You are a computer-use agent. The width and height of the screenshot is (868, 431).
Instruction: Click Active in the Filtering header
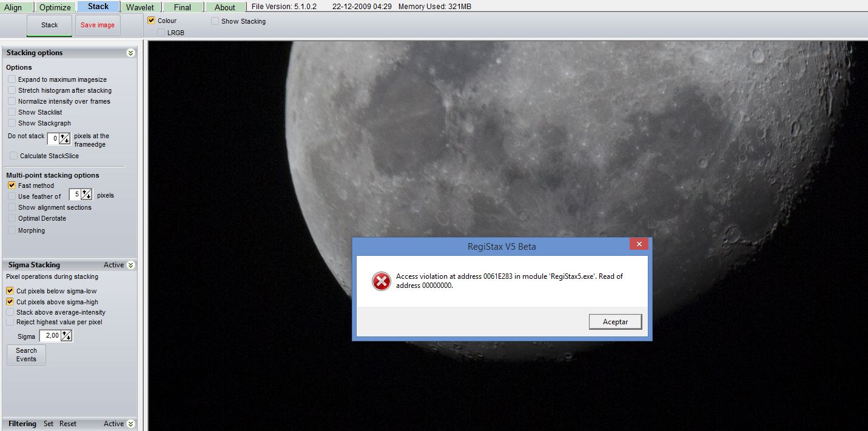click(x=113, y=424)
